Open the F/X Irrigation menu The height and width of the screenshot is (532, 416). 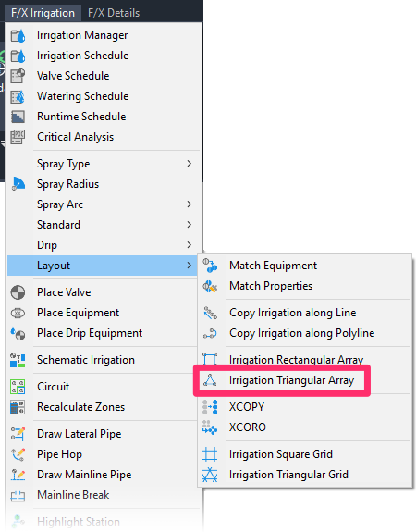coord(43,13)
